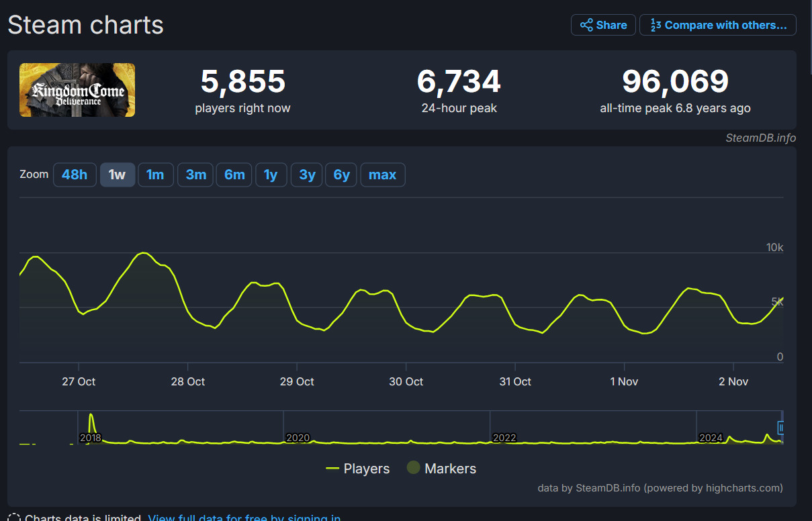This screenshot has height=521, width=812.
Task: Zoom the chart to 1y
Action: click(271, 175)
